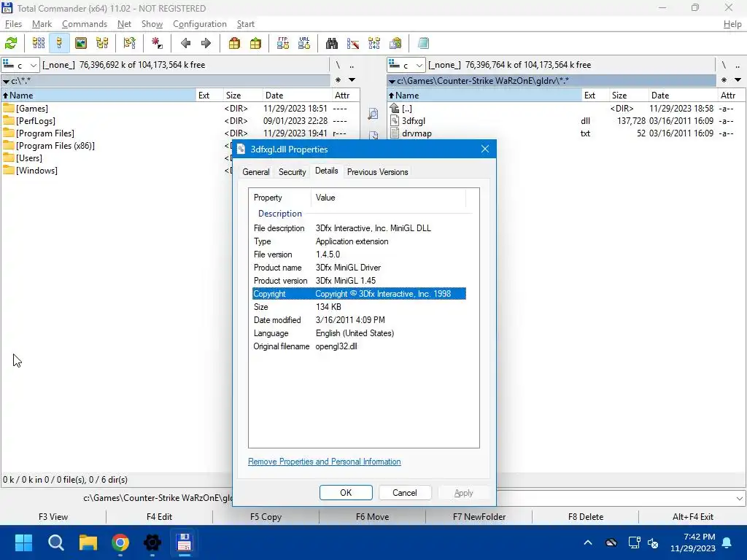Sort left panel by Date column header
The height and width of the screenshot is (560, 747).
pos(296,96)
